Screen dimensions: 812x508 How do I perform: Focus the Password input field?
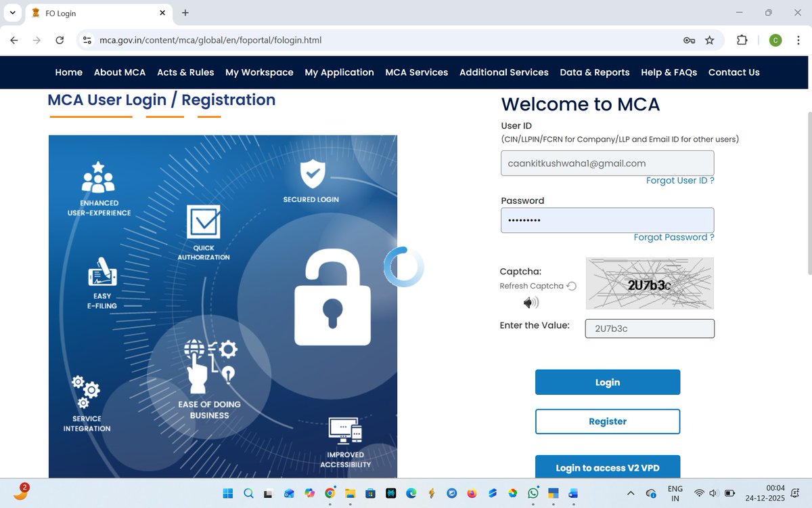(607, 220)
